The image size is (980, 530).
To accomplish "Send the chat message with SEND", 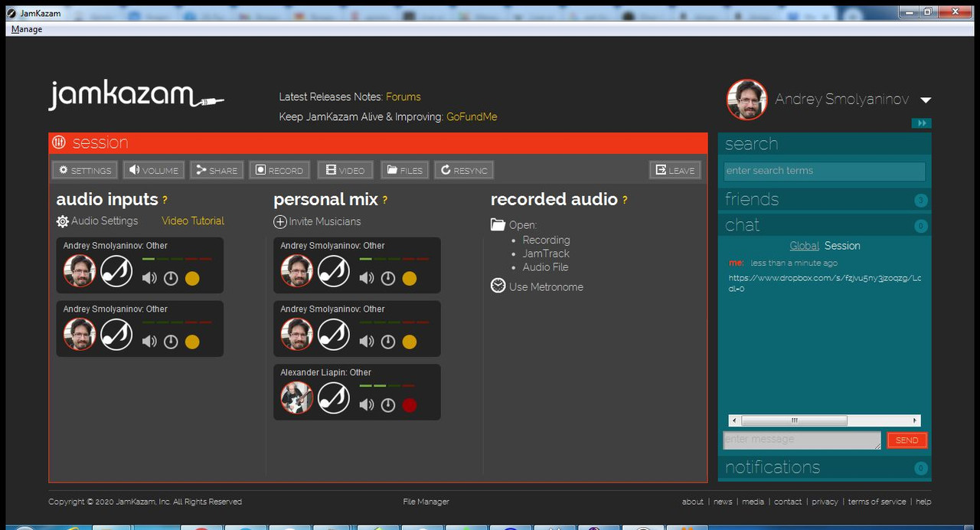I will (906, 440).
